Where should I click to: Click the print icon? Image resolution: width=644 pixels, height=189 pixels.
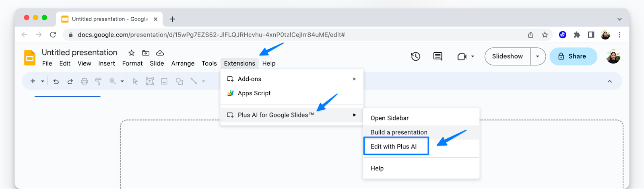[84, 81]
